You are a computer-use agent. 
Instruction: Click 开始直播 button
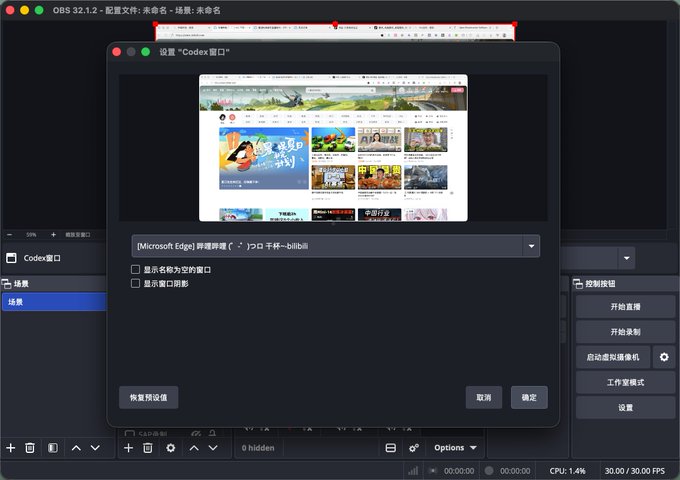(625, 307)
